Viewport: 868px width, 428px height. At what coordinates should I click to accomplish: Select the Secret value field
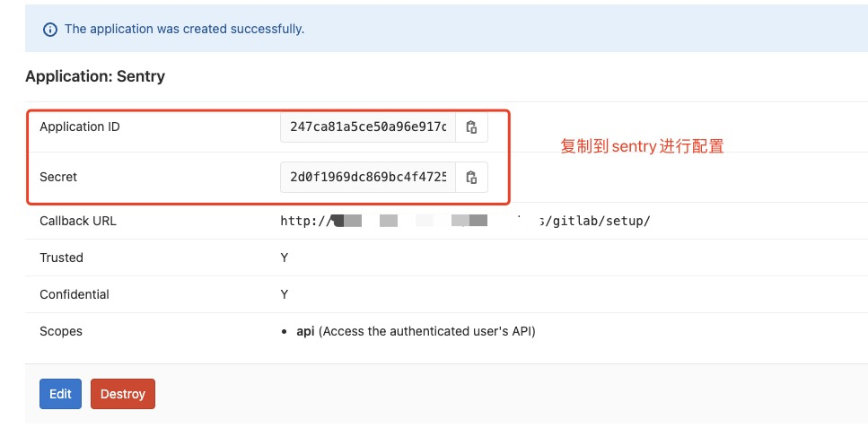[x=368, y=177]
